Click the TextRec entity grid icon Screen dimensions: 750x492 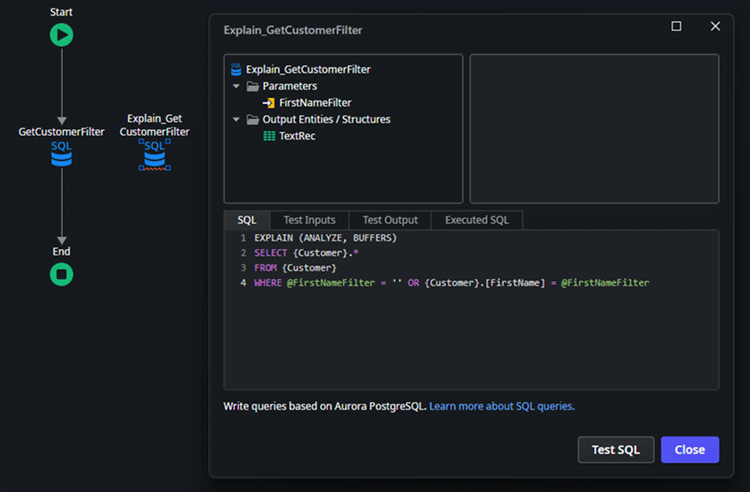[269, 136]
